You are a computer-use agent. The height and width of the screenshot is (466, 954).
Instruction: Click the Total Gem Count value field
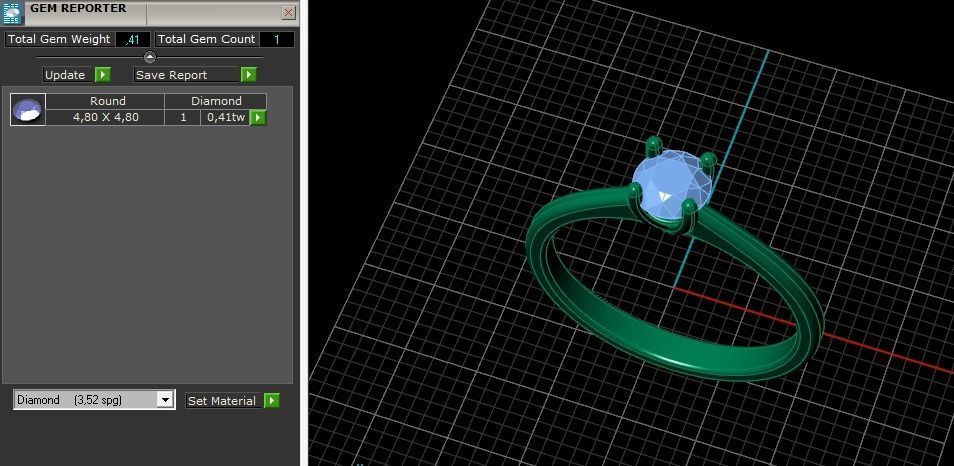[x=277, y=40]
